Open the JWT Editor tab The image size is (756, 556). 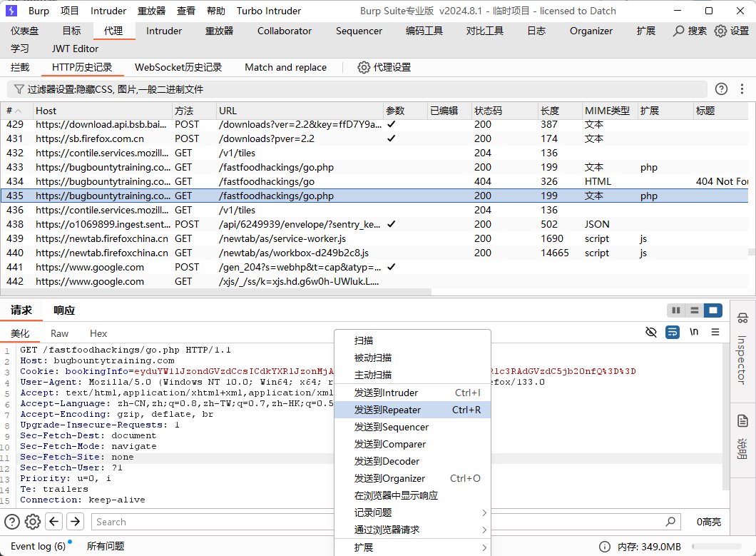click(x=75, y=49)
